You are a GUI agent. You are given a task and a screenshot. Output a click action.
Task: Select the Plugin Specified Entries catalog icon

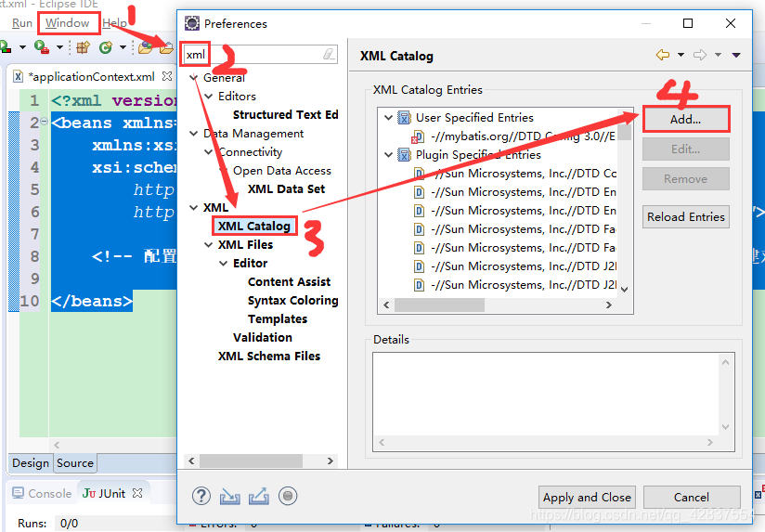(x=404, y=155)
